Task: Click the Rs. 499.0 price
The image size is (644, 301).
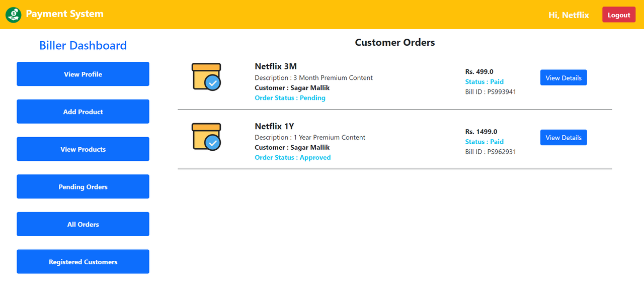Action: click(x=479, y=72)
